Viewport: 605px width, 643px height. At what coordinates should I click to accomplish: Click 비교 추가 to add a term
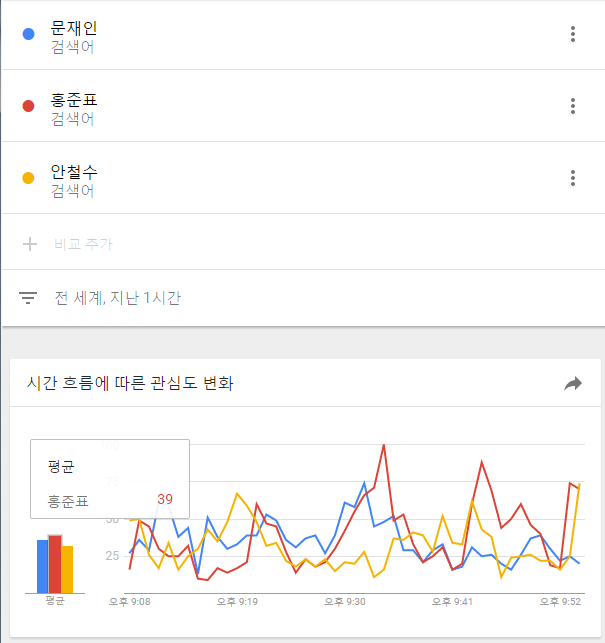pos(83,244)
